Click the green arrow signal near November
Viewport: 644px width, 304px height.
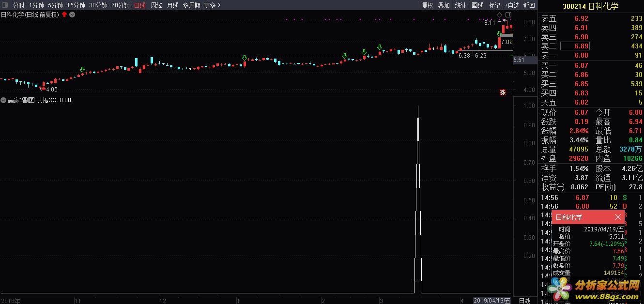[82, 70]
